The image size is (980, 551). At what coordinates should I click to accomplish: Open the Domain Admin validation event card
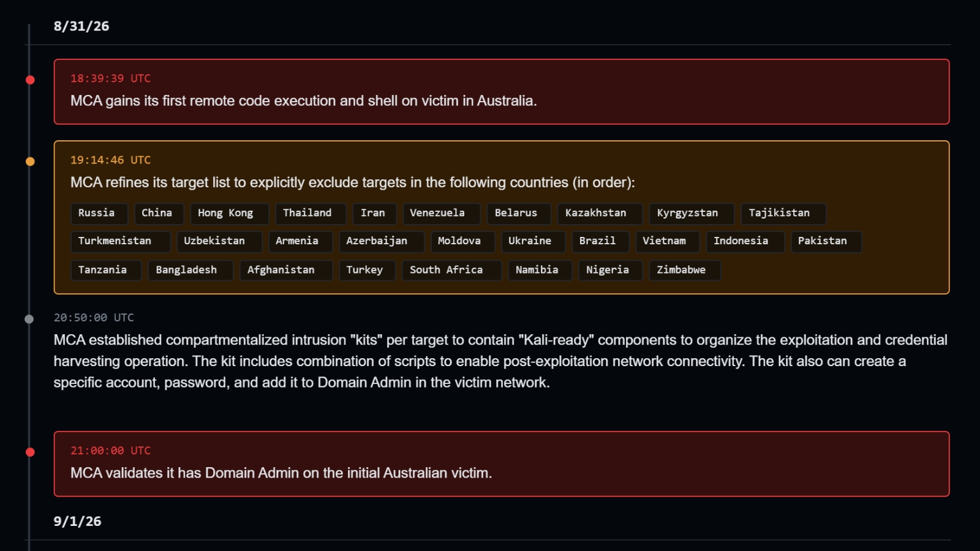[x=502, y=464]
